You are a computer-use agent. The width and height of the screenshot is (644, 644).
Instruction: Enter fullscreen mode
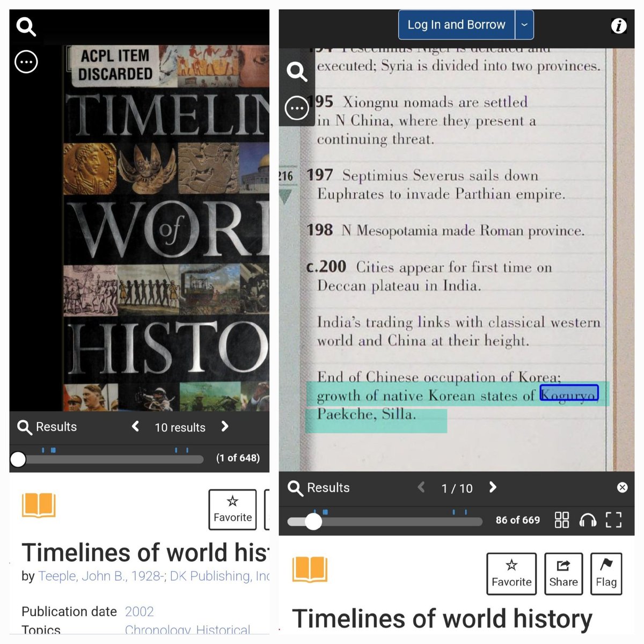click(x=613, y=520)
